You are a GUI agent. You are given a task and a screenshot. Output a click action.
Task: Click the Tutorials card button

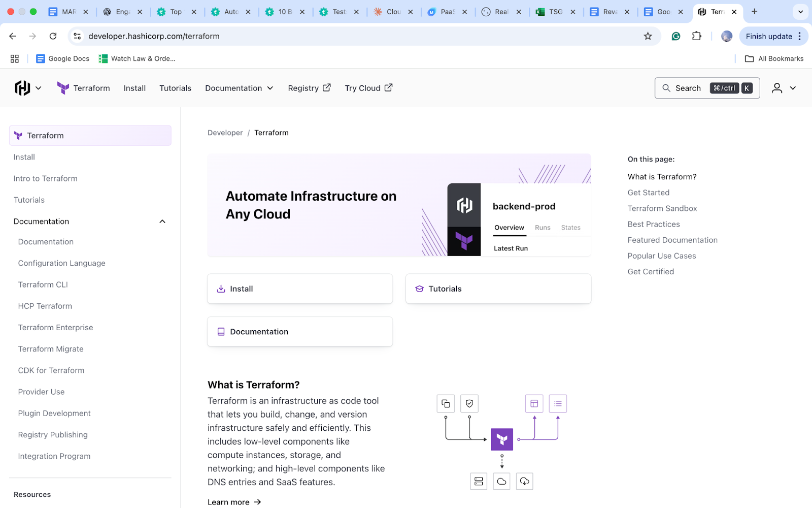click(498, 289)
